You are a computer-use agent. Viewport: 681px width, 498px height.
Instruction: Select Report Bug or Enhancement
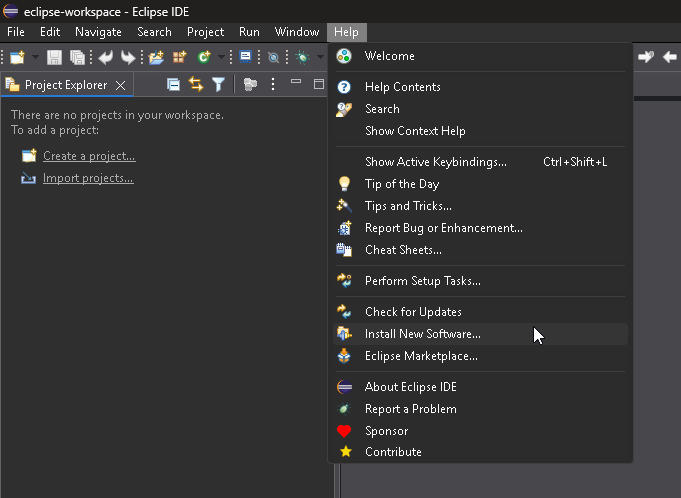480,228
